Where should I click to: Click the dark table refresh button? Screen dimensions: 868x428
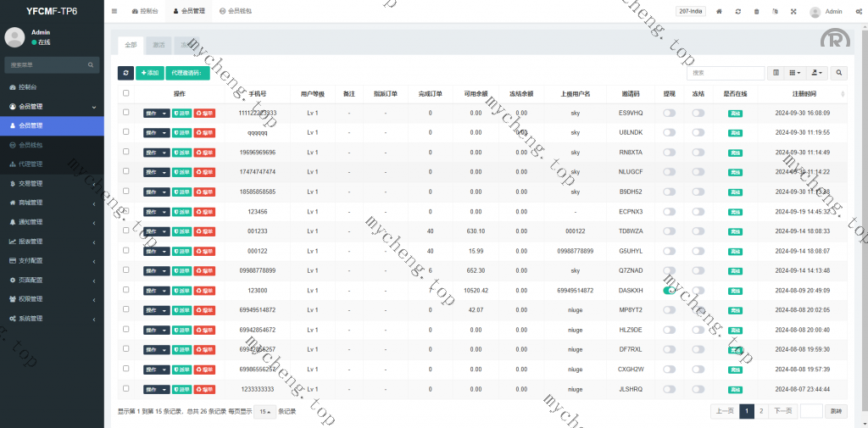click(125, 74)
